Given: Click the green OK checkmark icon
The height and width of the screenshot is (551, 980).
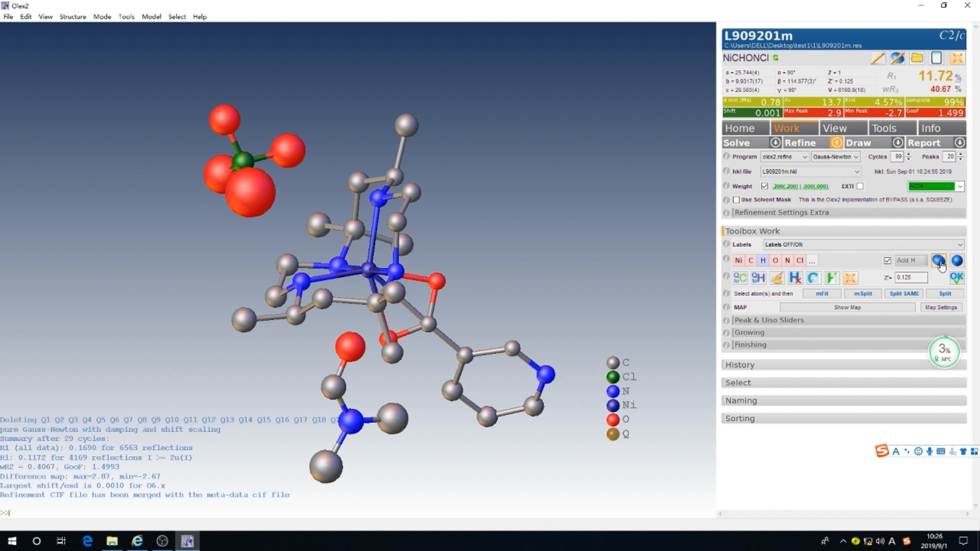Looking at the screenshot, I should [x=956, y=278].
